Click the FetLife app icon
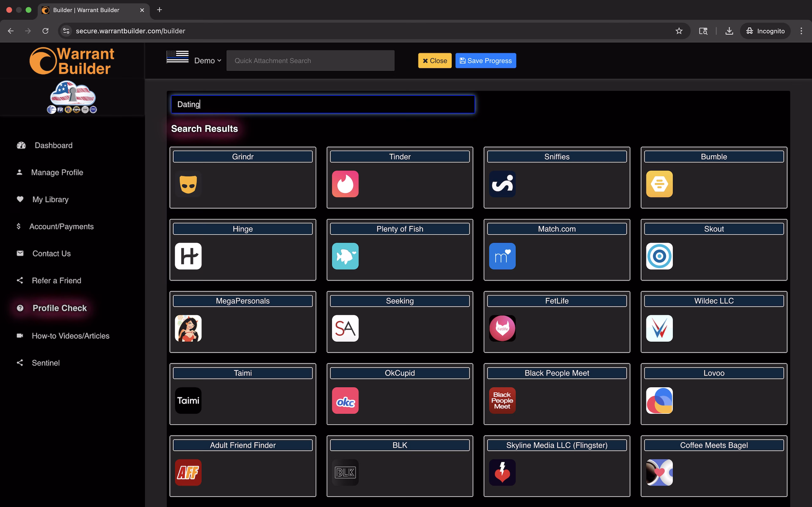Image resolution: width=812 pixels, height=507 pixels. [x=502, y=328]
